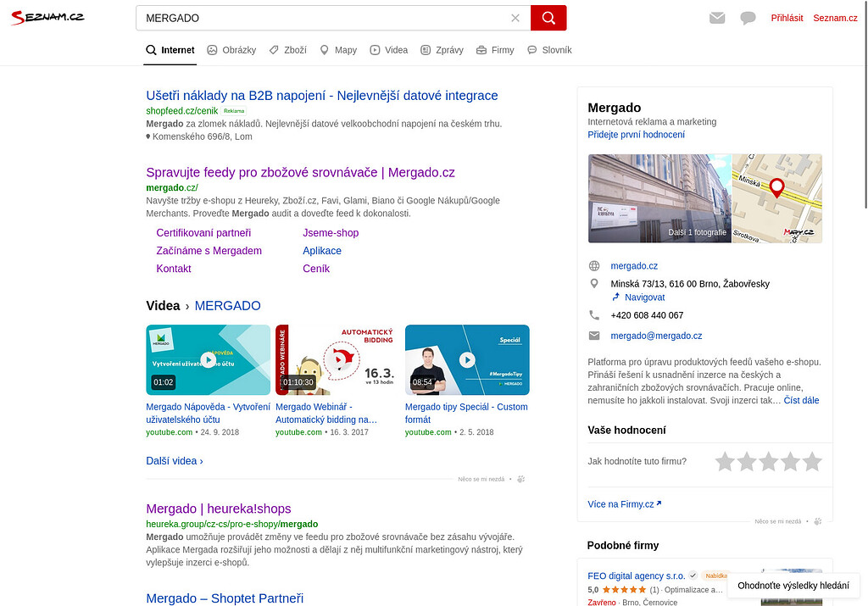
Task: Open Mergado Nápověda video title link
Action: 209,413
